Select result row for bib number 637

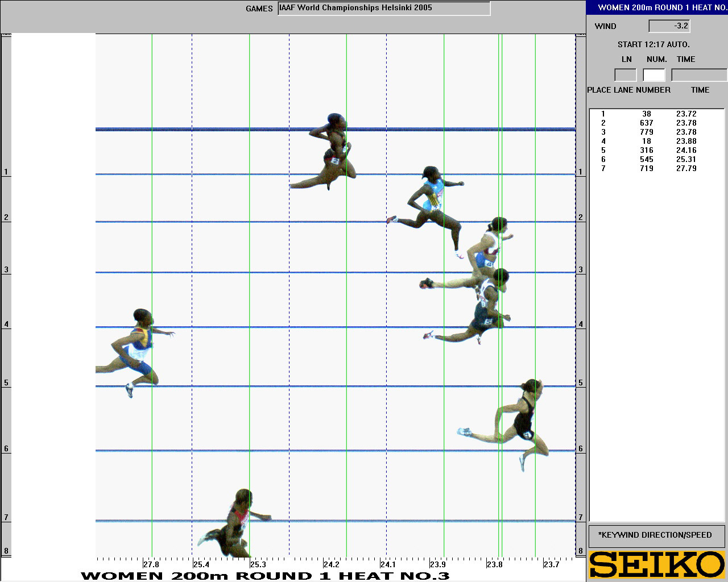click(x=647, y=123)
